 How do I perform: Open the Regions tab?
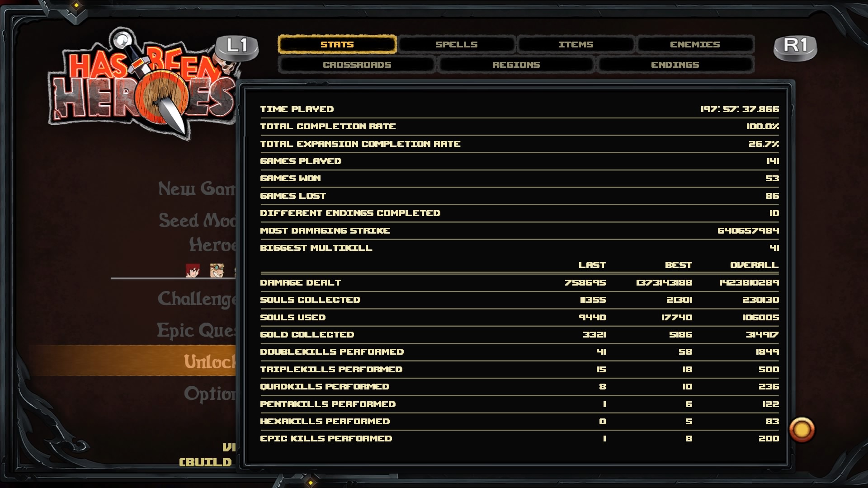[x=516, y=65]
